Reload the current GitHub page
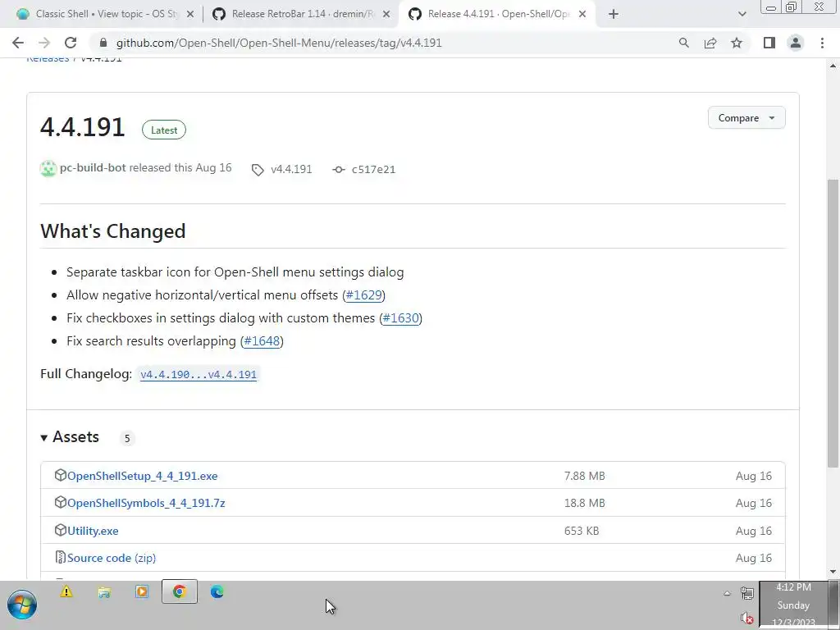 (x=71, y=43)
